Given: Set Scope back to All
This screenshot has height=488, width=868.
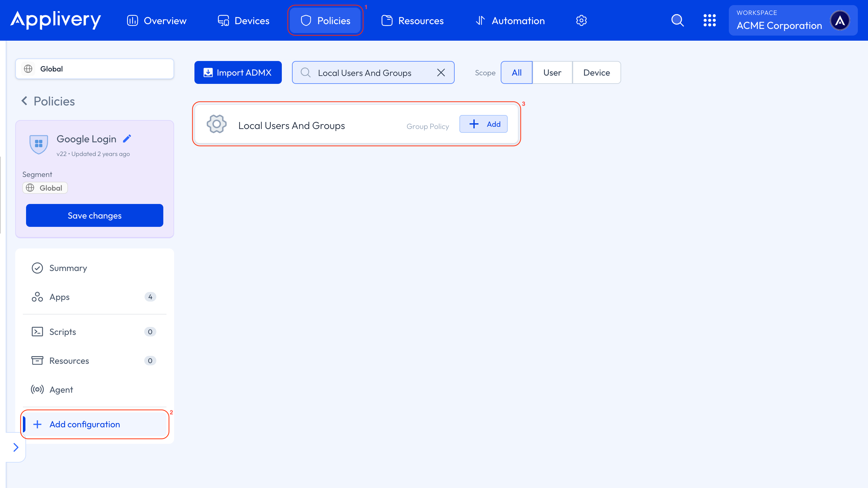Looking at the screenshot, I should click(517, 72).
